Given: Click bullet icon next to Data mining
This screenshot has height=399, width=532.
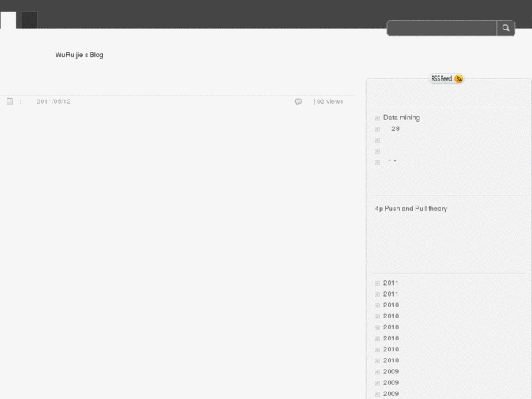Looking at the screenshot, I should coord(378,118).
